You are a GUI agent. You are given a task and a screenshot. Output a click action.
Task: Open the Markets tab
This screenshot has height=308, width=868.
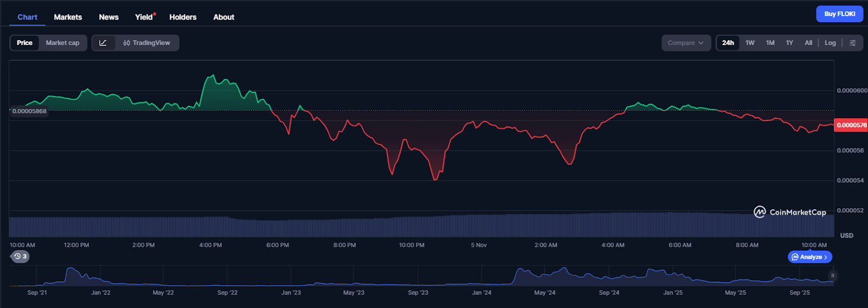pos(68,17)
